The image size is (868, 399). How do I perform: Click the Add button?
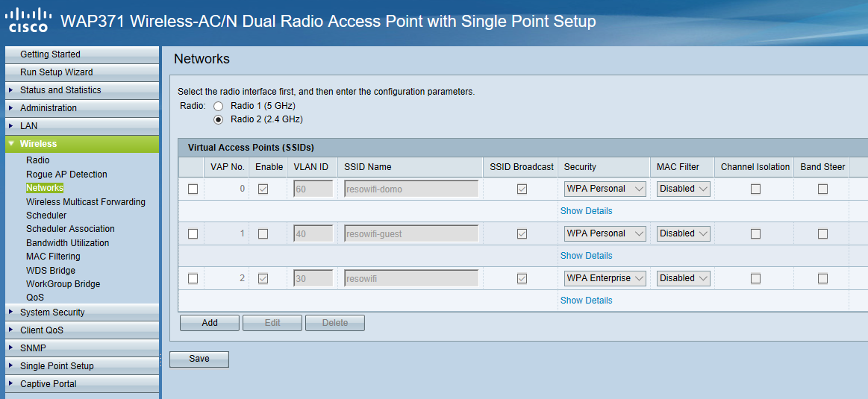pyautogui.click(x=209, y=323)
